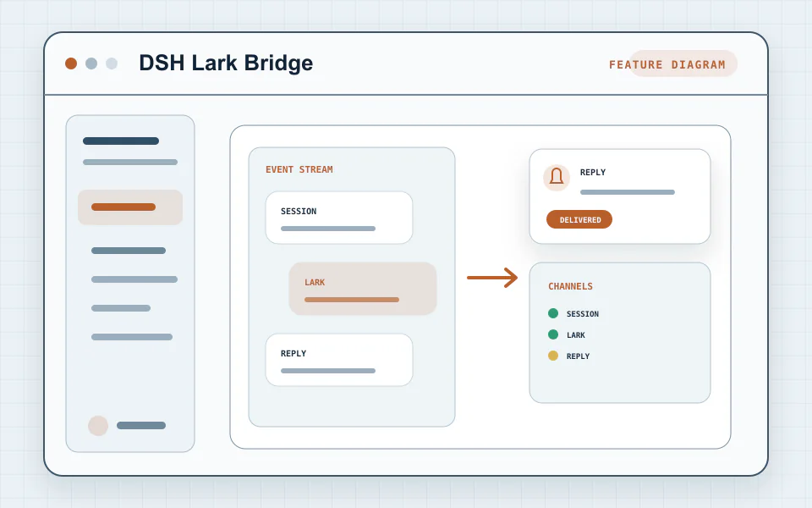Click the round avatar in sidebar footer

(x=98, y=426)
